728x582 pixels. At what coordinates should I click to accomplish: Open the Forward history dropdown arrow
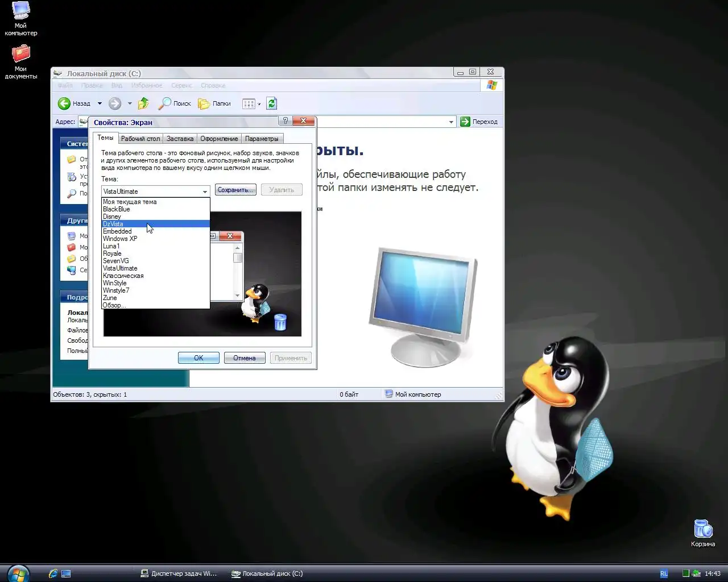tap(130, 103)
